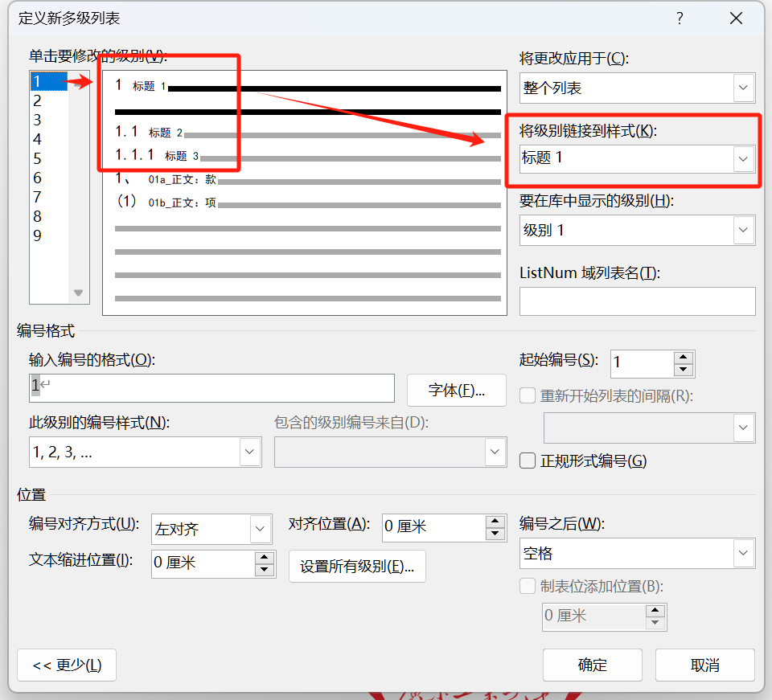Open the help question mark in title bar

(x=680, y=18)
